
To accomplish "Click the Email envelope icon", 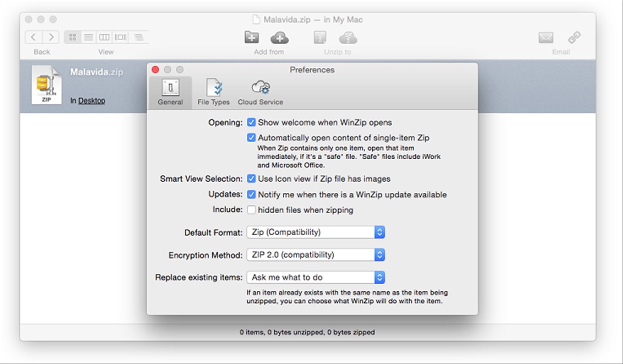I will pos(546,37).
